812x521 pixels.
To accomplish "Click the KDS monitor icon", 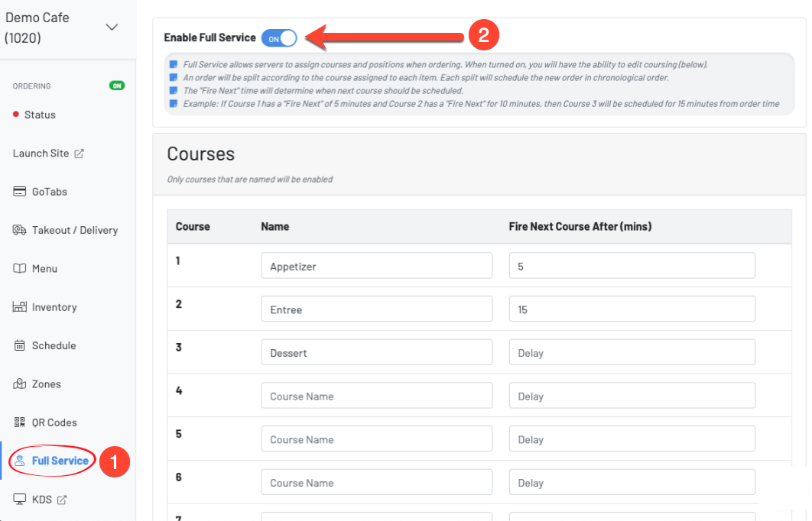I will coord(19,500).
